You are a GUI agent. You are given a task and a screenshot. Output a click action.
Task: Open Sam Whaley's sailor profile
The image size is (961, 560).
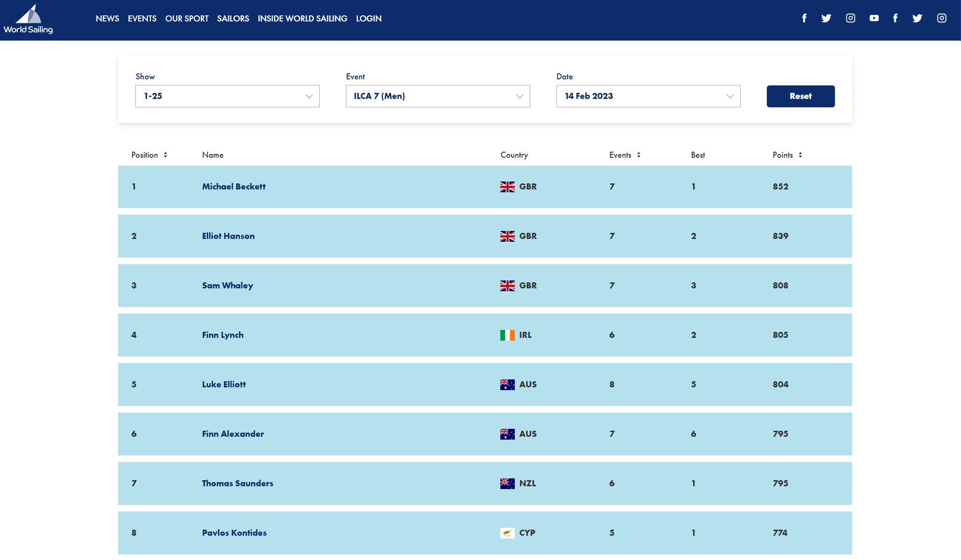click(x=228, y=286)
